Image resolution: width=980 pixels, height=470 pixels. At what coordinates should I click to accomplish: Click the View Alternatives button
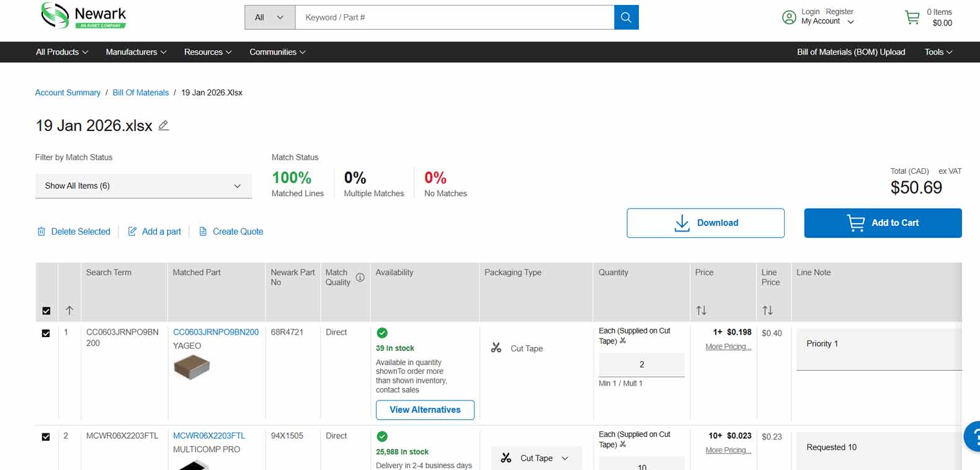(x=425, y=410)
